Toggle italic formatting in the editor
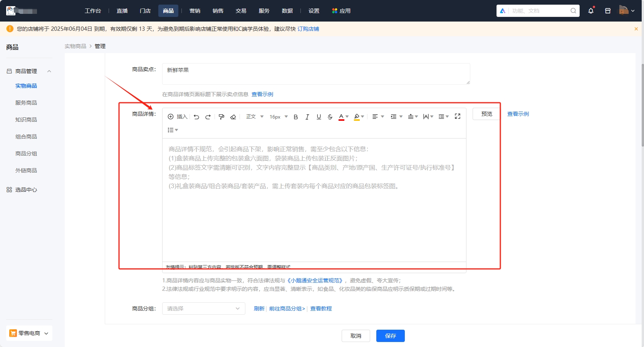Image resolution: width=644 pixels, height=347 pixels. 307,117
